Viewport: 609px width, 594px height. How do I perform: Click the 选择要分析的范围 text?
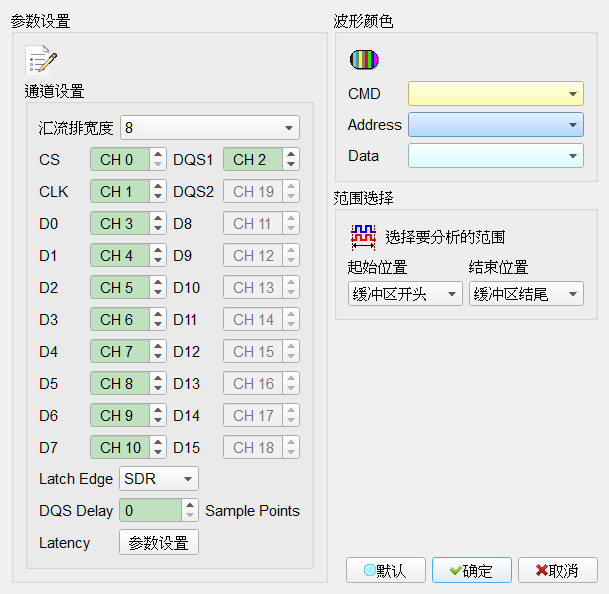(x=445, y=237)
